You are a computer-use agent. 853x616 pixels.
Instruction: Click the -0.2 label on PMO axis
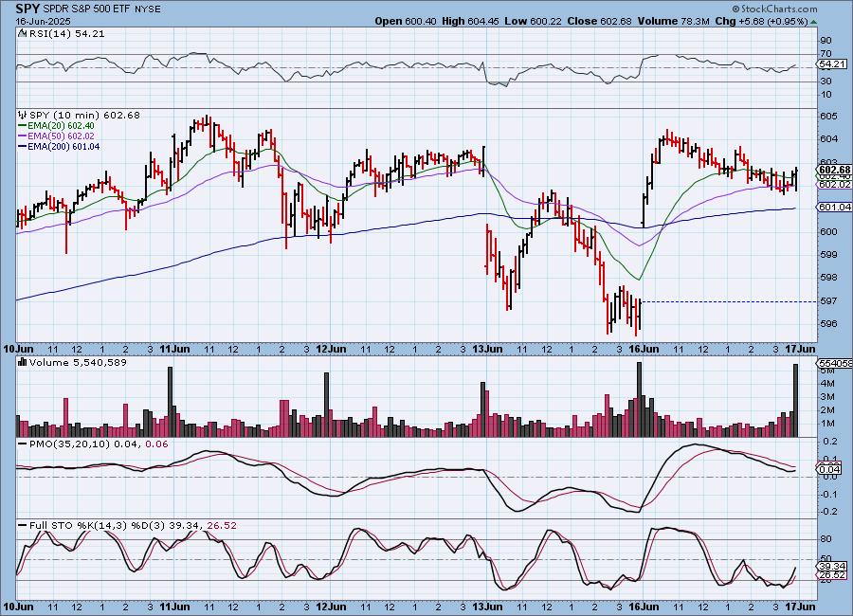tap(828, 512)
